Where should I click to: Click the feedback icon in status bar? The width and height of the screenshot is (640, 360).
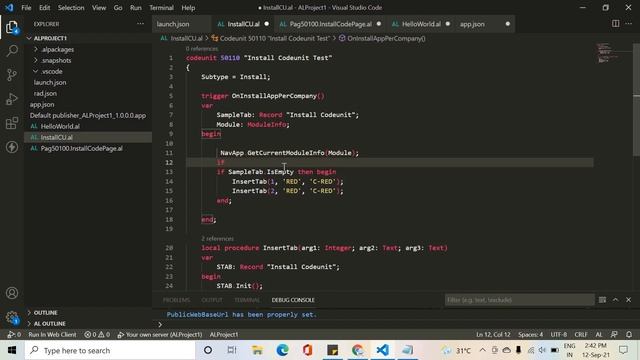coord(614,335)
